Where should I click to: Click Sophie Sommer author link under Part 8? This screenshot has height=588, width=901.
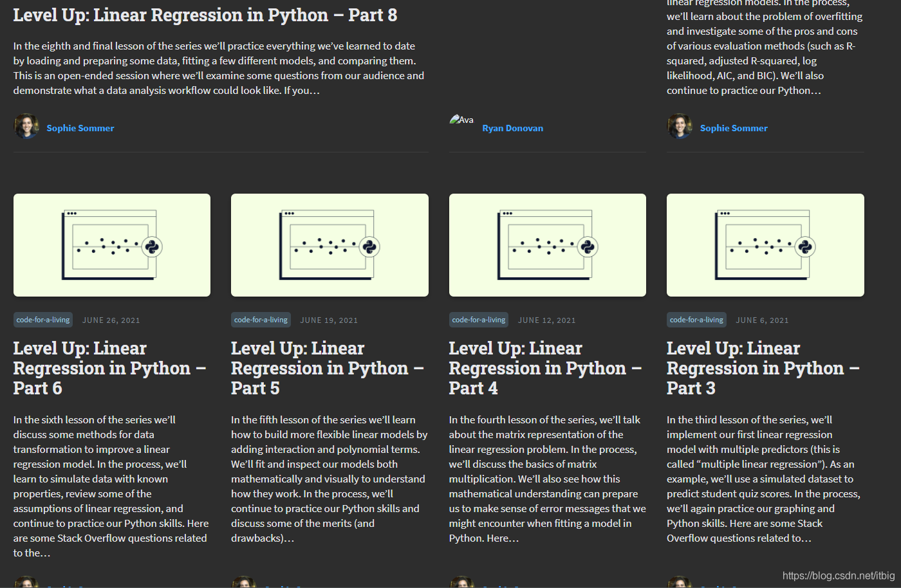pos(80,128)
